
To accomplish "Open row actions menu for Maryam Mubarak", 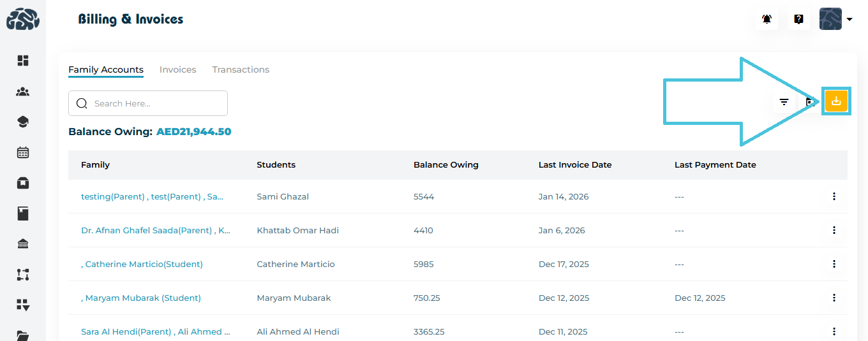I will 834,298.
